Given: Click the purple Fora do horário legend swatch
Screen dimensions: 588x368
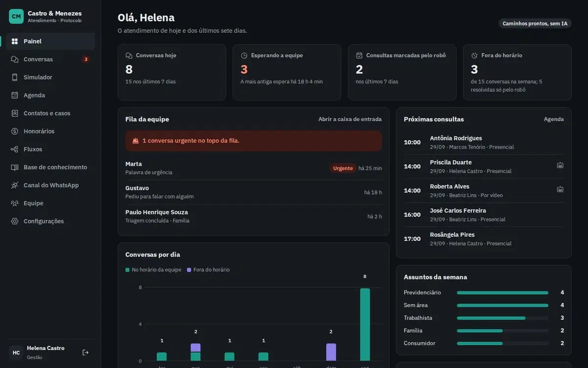Looking at the screenshot, I should [189, 270].
